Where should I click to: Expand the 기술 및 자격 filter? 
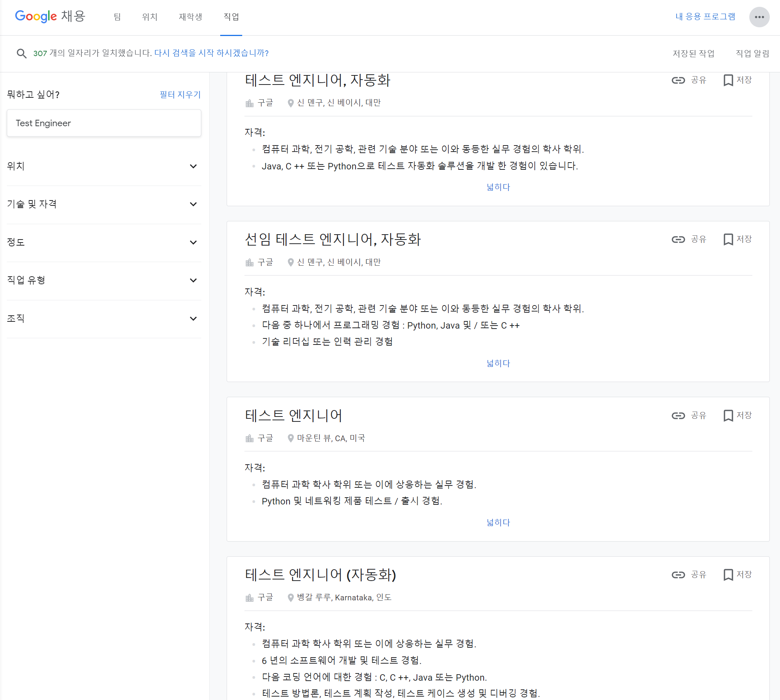193,204
